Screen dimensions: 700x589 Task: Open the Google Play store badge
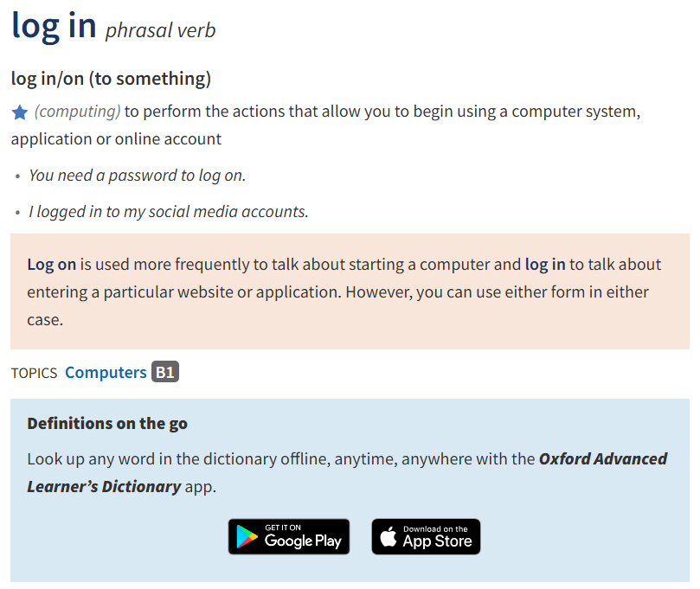pyautogui.click(x=289, y=536)
